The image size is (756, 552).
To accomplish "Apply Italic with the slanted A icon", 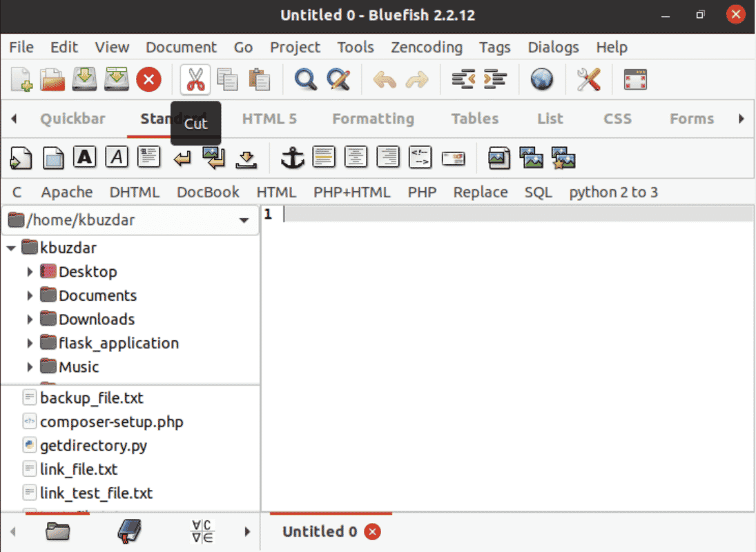I will tap(117, 157).
